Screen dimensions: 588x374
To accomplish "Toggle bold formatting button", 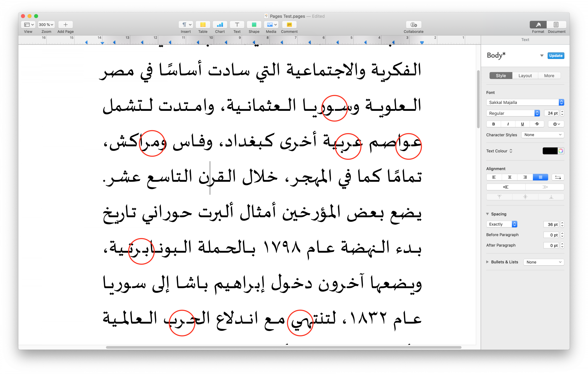I will (x=494, y=124).
